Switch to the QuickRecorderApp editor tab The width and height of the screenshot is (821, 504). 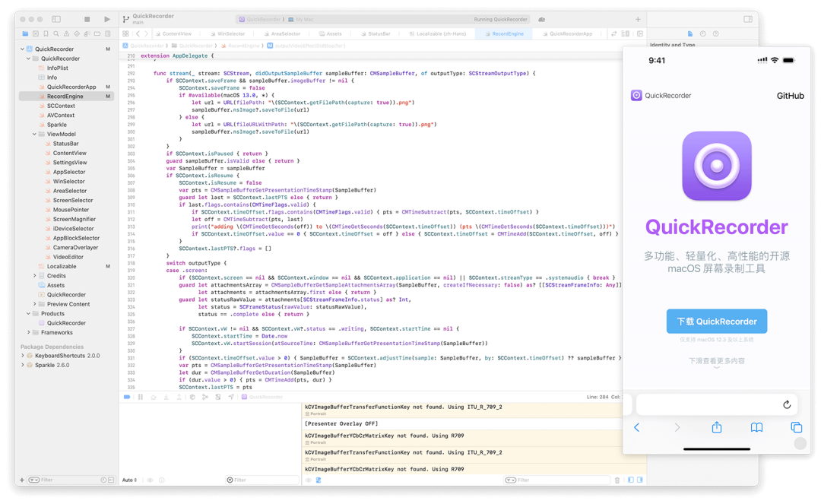[568, 33]
